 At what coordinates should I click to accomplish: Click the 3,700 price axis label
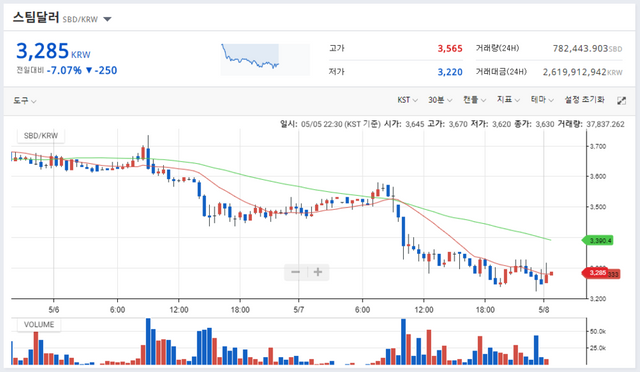598,146
